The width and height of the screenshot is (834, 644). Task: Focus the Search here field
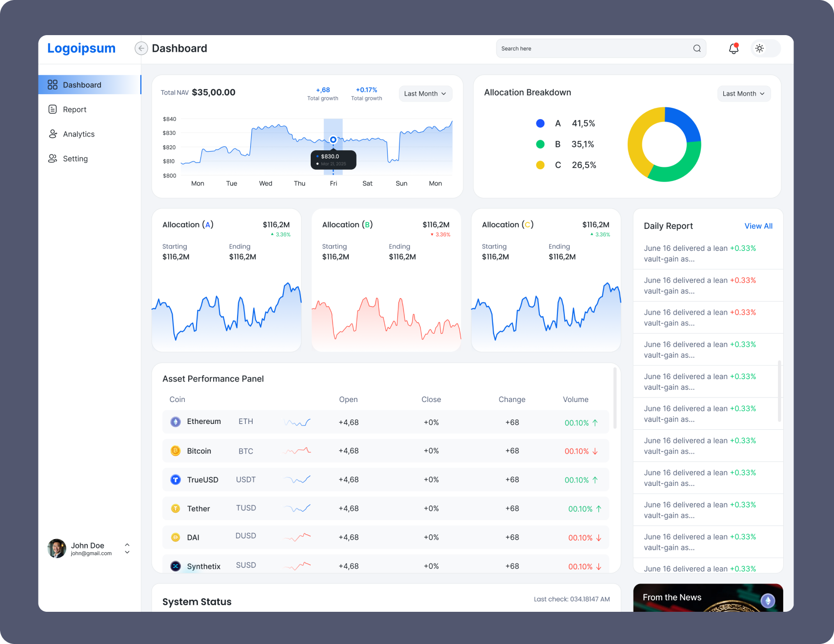pyautogui.click(x=601, y=48)
